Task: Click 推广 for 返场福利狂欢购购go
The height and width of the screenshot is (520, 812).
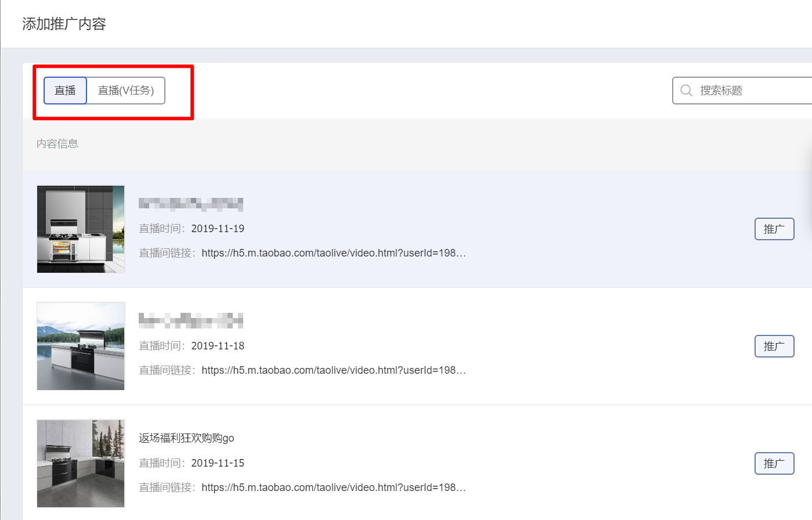Action: point(774,463)
